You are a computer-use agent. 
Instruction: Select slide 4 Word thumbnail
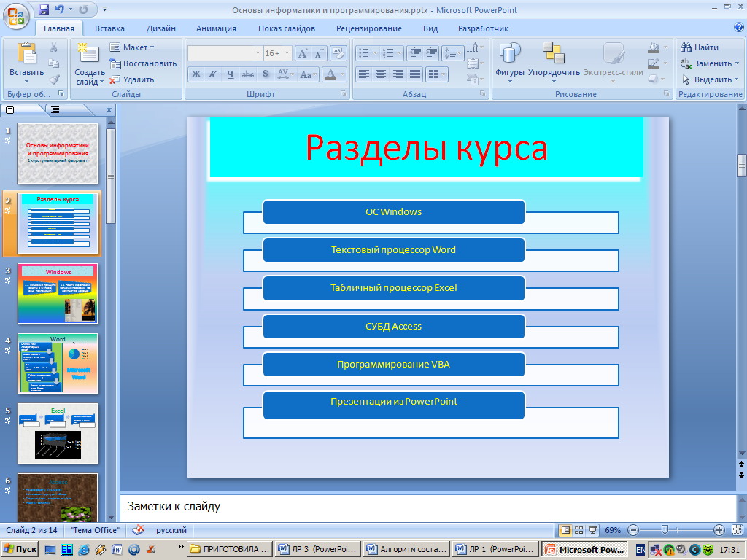58,364
